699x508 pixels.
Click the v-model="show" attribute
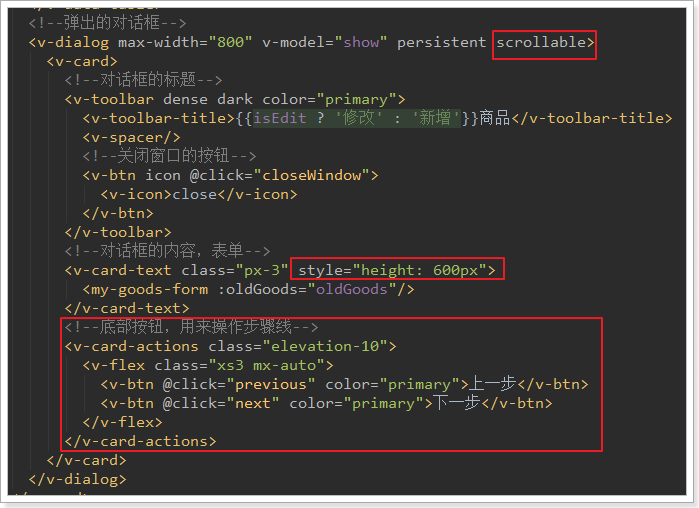click(324, 42)
